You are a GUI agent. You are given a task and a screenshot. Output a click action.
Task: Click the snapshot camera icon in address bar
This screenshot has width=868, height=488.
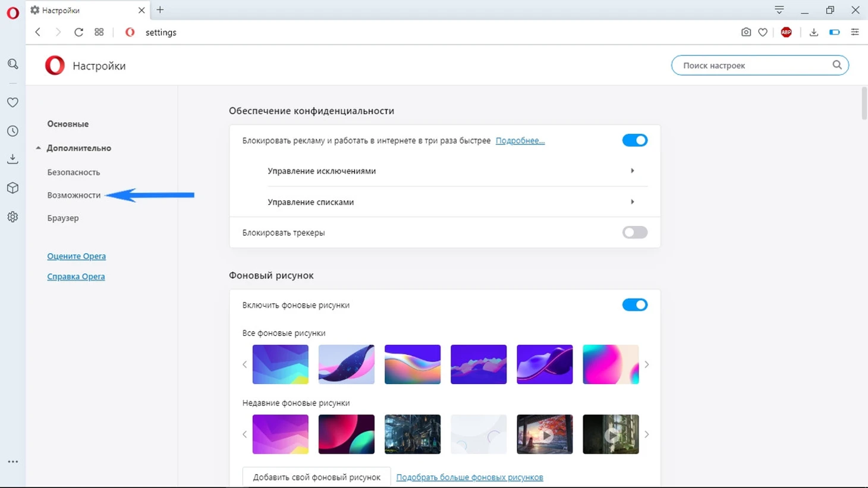[746, 32]
